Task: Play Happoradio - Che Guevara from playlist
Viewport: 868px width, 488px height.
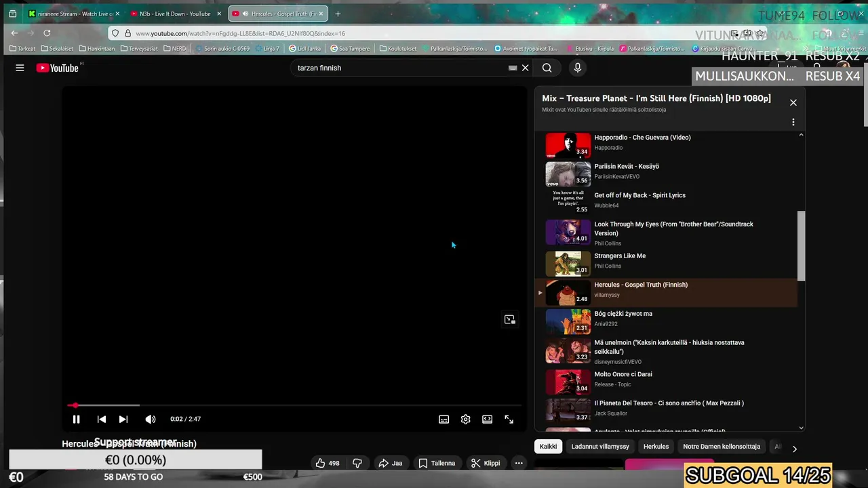Action: (x=665, y=145)
